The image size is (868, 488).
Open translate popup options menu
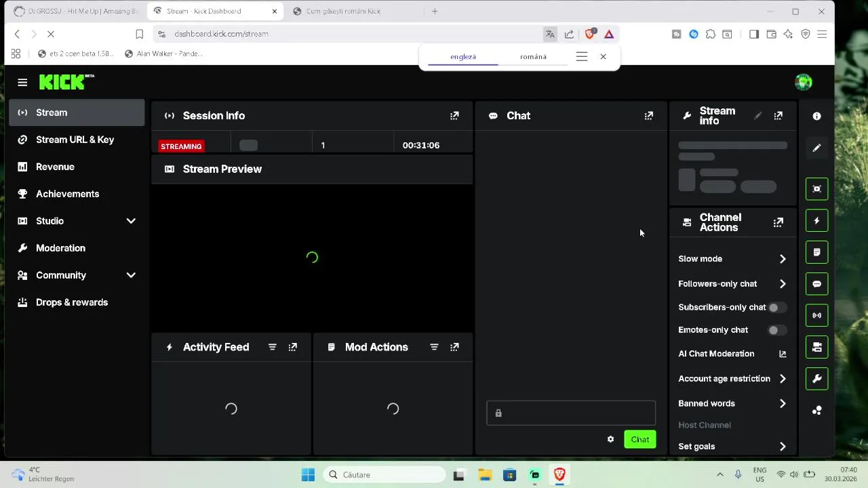click(x=582, y=57)
